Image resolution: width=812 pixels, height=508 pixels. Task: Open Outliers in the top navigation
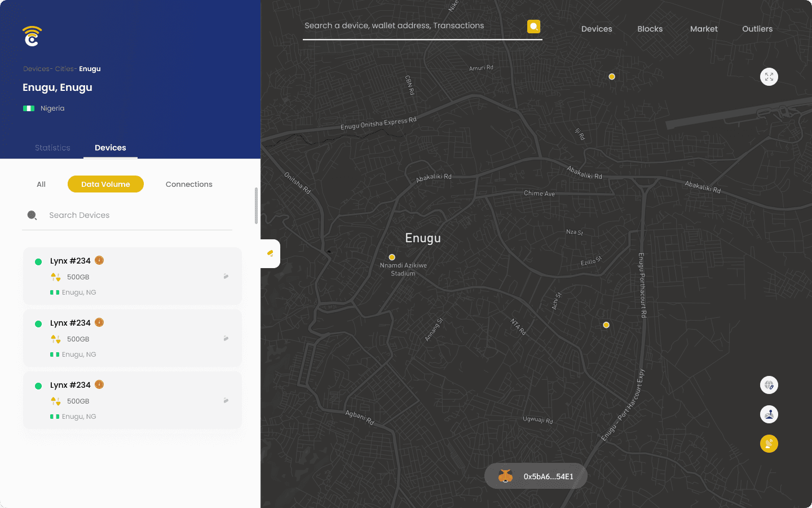coord(757,29)
